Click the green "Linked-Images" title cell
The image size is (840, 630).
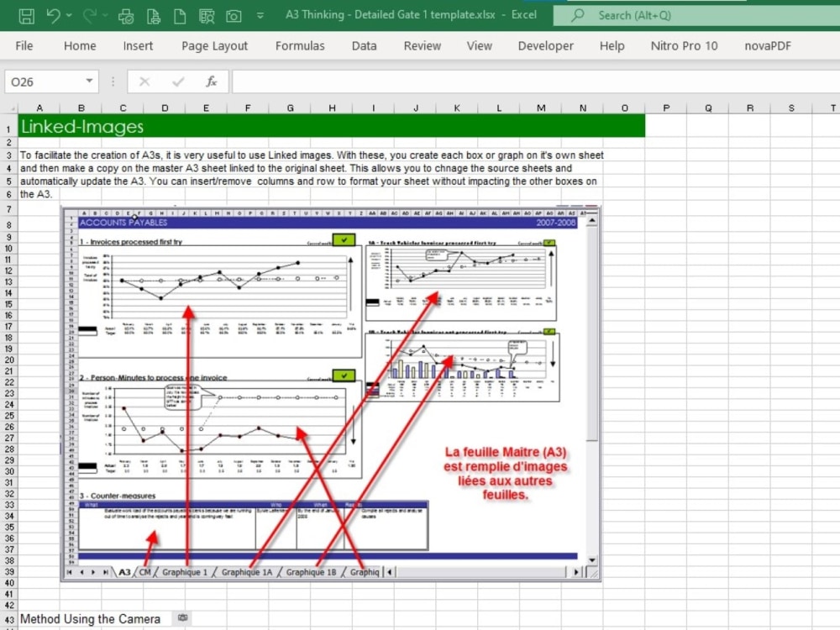coord(331,126)
